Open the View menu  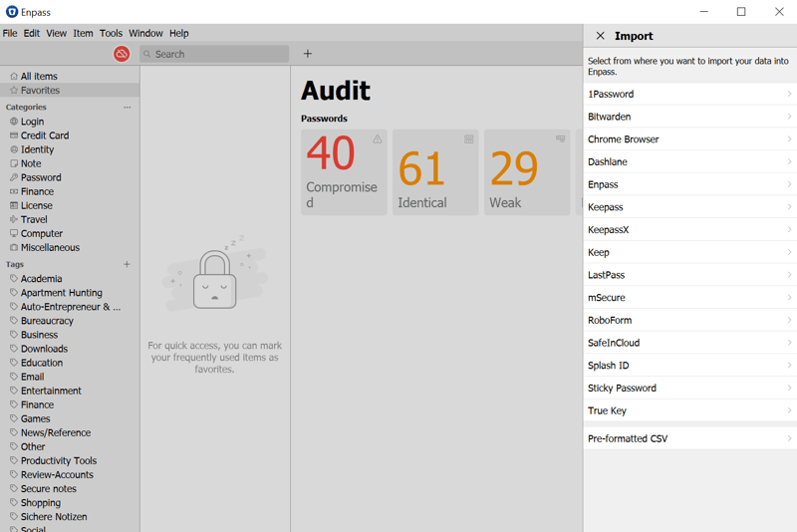pyautogui.click(x=57, y=33)
